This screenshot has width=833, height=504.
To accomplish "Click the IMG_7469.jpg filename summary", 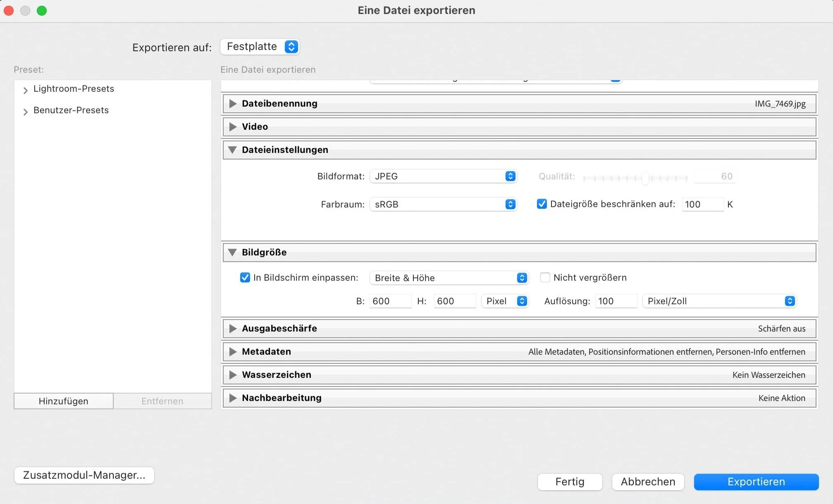I will (780, 104).
